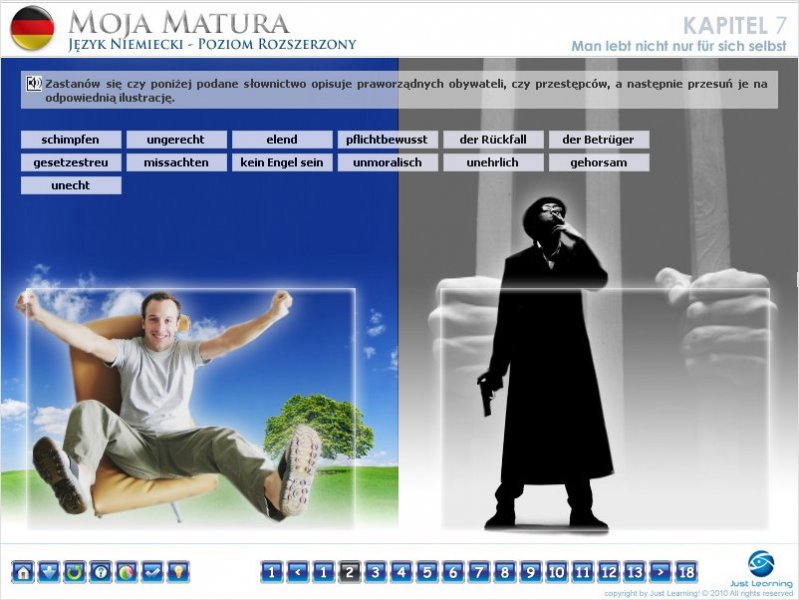Viewport: 799px width, 600px height.
Task: Select the word tile 'der Betrüger'
Action: pos(598,140)
